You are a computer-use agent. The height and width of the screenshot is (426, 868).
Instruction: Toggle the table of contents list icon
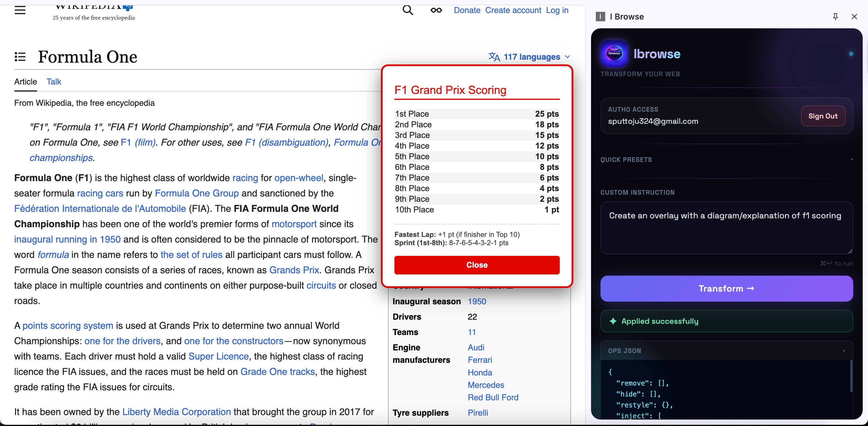(x=20, y=57)
